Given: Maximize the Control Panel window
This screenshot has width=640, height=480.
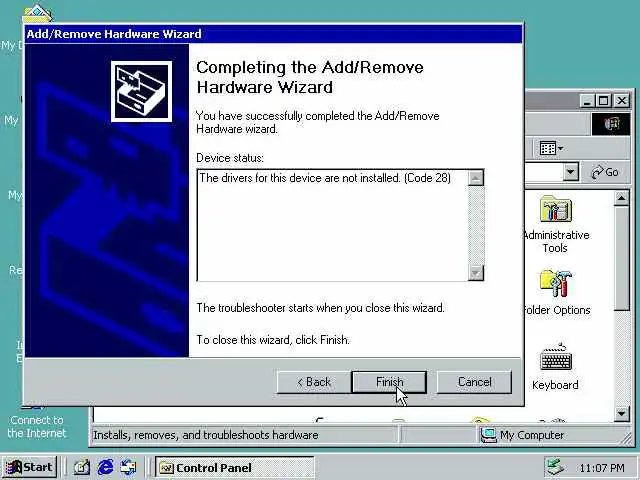Looking at the screenshot, I should click(x=604, y=100).
